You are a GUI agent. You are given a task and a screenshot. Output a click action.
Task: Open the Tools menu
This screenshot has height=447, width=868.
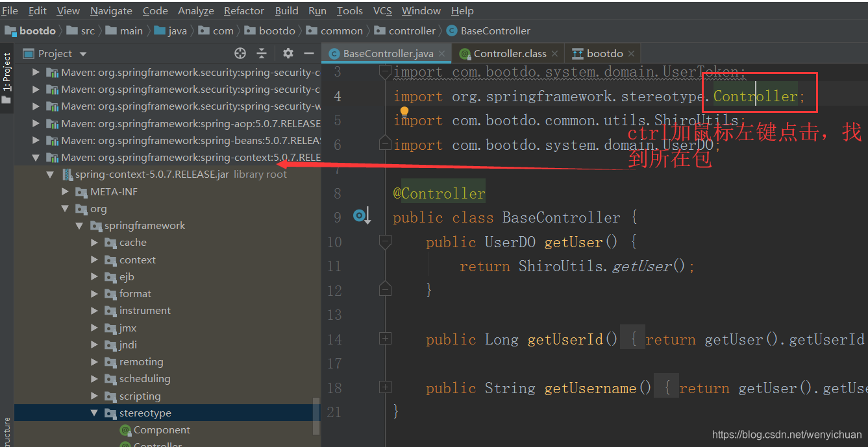pyautogui.click(x=350, y=11)
